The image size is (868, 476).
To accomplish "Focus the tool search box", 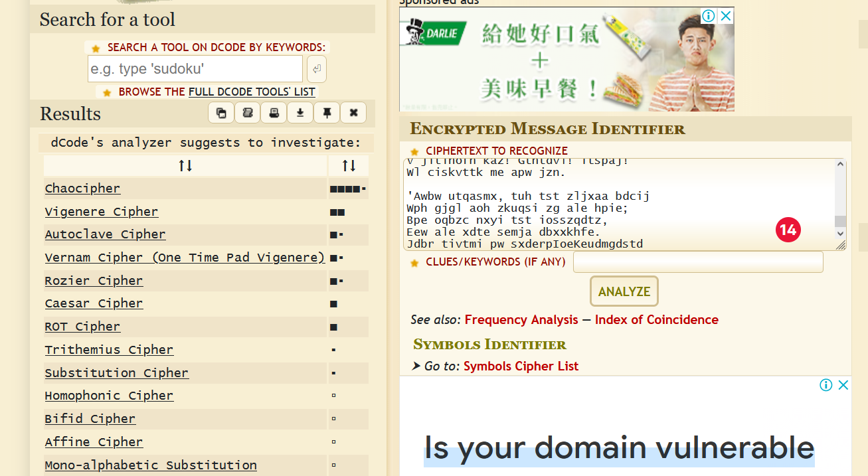I will (195, 69).
